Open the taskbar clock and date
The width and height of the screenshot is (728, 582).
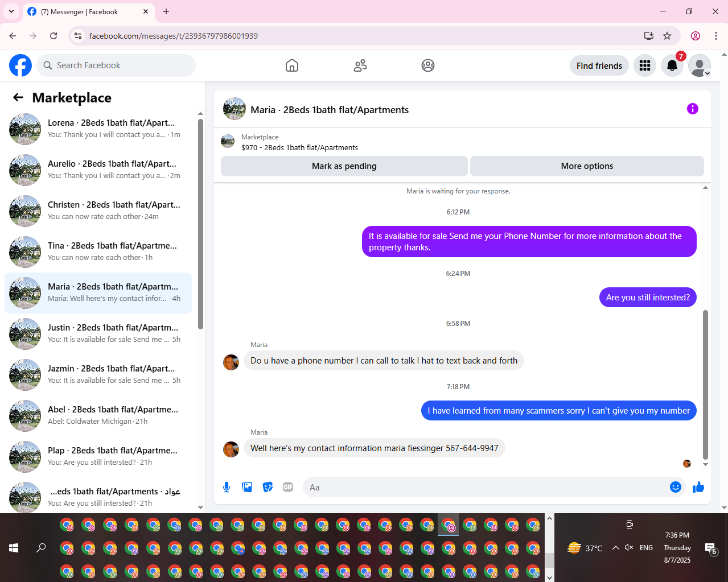677,548
